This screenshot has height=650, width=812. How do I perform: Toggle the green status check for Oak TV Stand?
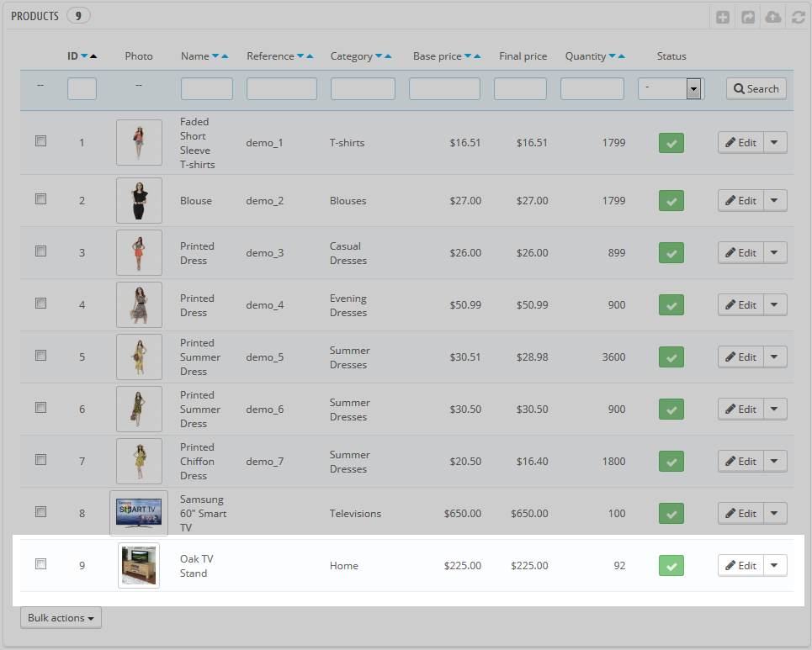point(671,566)
